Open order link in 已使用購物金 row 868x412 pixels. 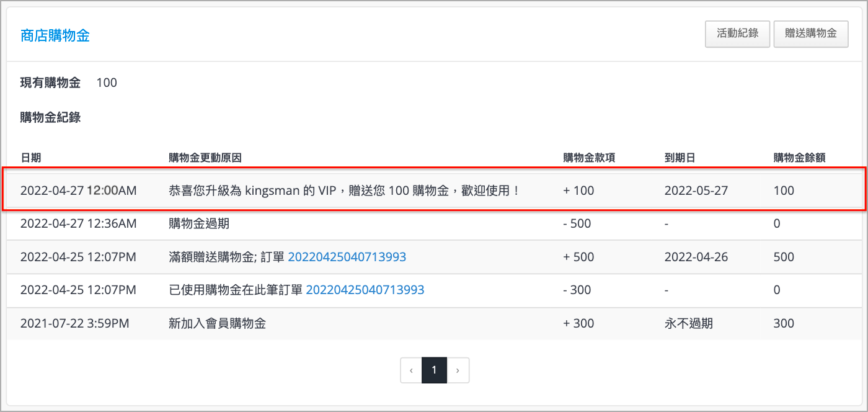365,290
